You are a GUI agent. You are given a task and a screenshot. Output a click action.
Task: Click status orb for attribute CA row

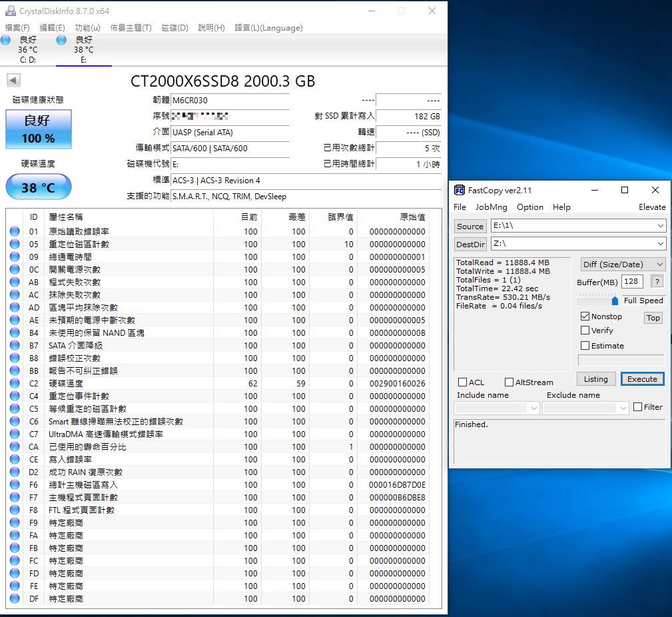point(15,447)
